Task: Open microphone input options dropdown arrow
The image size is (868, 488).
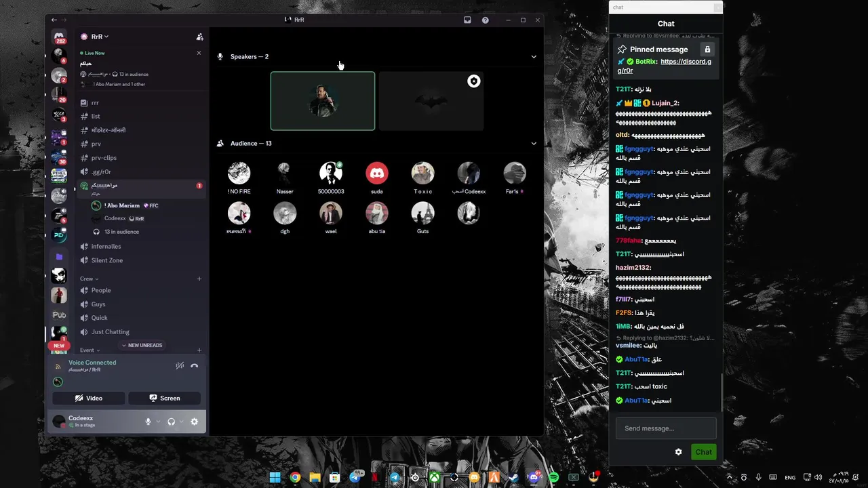Action: tap(158, 422)
